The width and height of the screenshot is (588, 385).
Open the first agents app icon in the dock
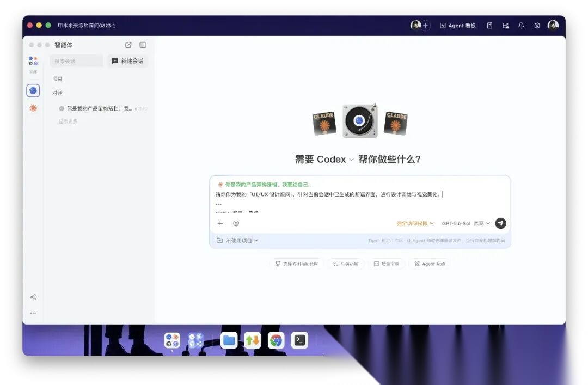coord(172,340)
